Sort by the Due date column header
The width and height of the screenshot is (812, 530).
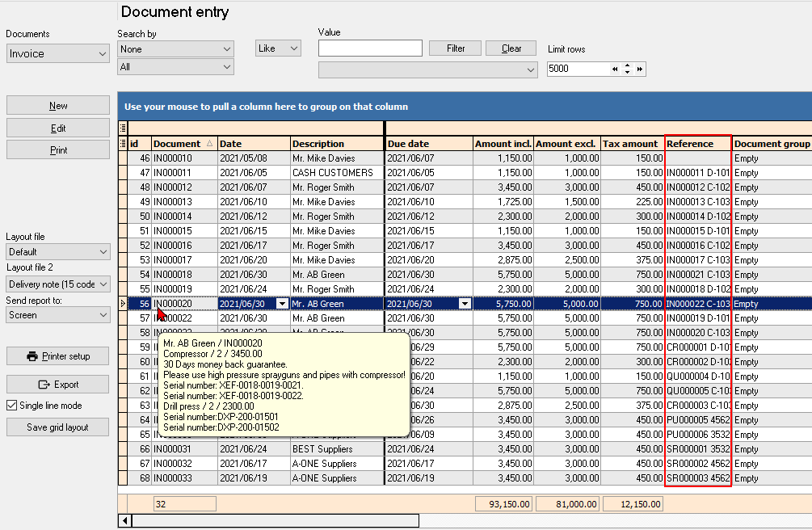(x=429, y=144)
